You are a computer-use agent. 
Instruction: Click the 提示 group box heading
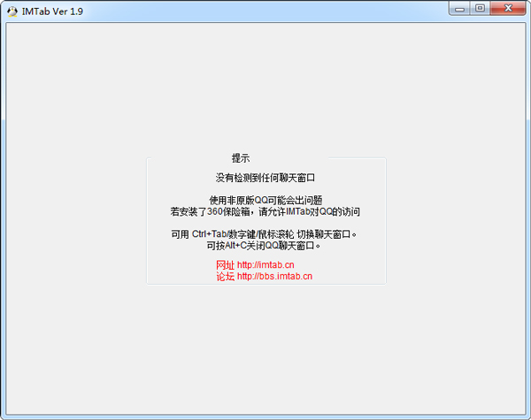pyautogui.click(x=241, y=158)
